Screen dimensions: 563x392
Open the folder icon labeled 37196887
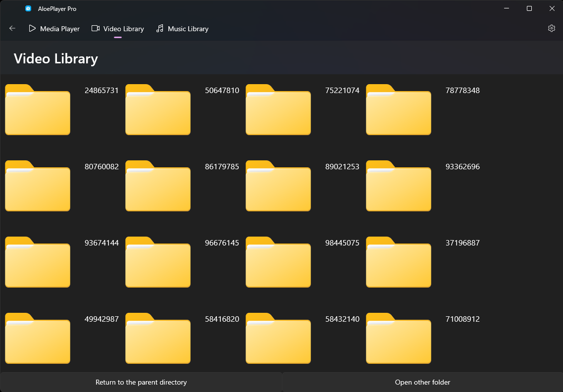tap(399, 262)
